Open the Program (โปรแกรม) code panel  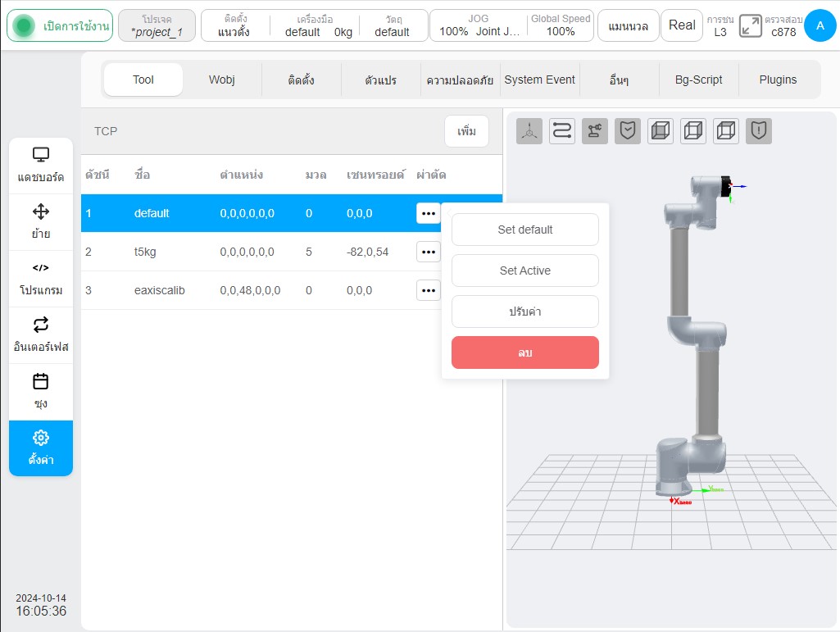(41, 279)
